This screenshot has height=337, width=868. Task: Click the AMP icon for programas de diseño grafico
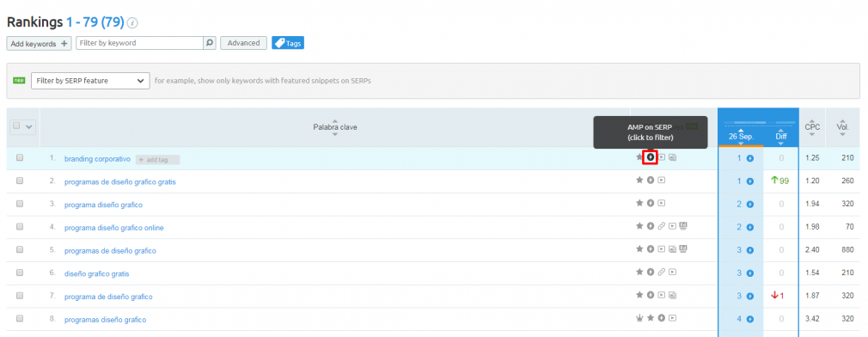coord(650,249)
